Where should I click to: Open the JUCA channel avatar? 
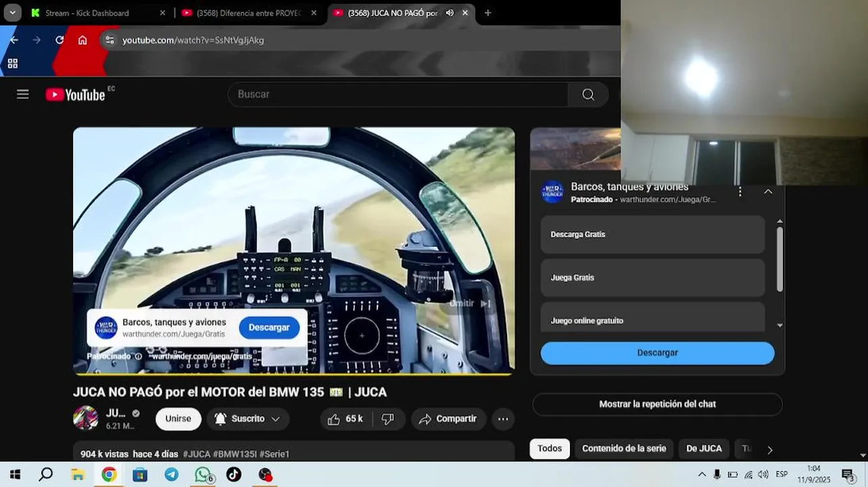[86, 418]
